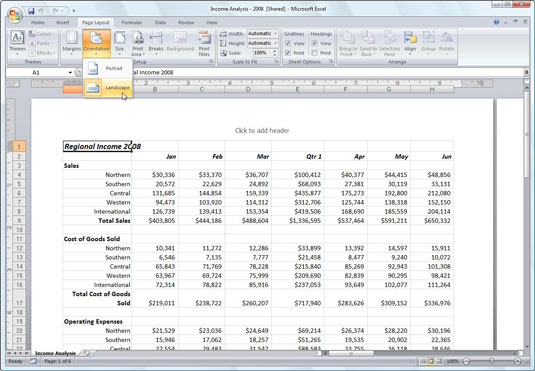
Task: Switch to the Data tab
Action: [x=160, y=23]
